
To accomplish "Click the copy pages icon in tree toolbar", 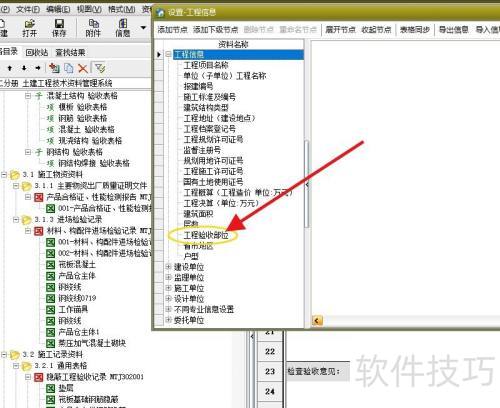I will tap(69, 68).
